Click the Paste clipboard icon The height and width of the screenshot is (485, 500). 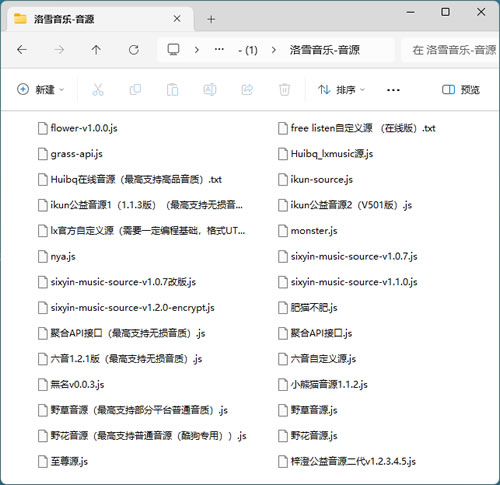(x=173, y=90)
